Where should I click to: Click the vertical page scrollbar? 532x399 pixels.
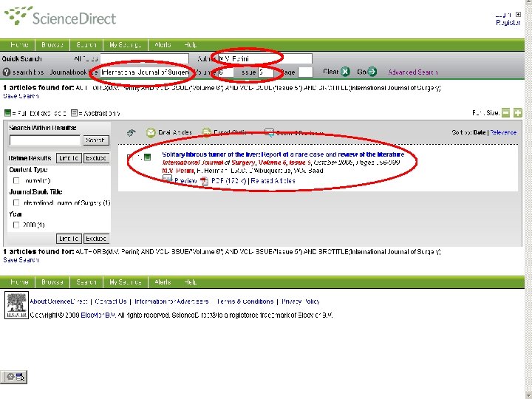coord(528,199)
